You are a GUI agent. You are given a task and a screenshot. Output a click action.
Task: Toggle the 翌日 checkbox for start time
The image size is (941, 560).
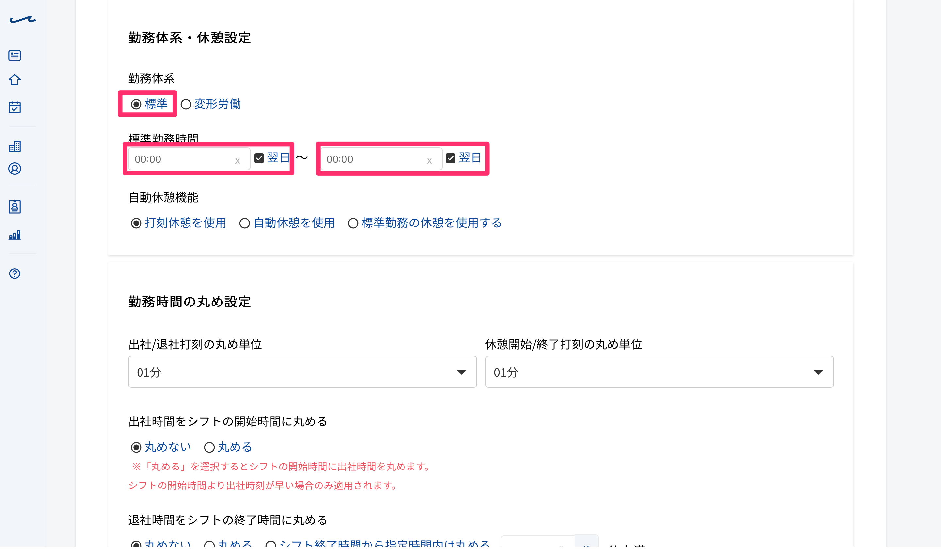(x=259, y=158)
